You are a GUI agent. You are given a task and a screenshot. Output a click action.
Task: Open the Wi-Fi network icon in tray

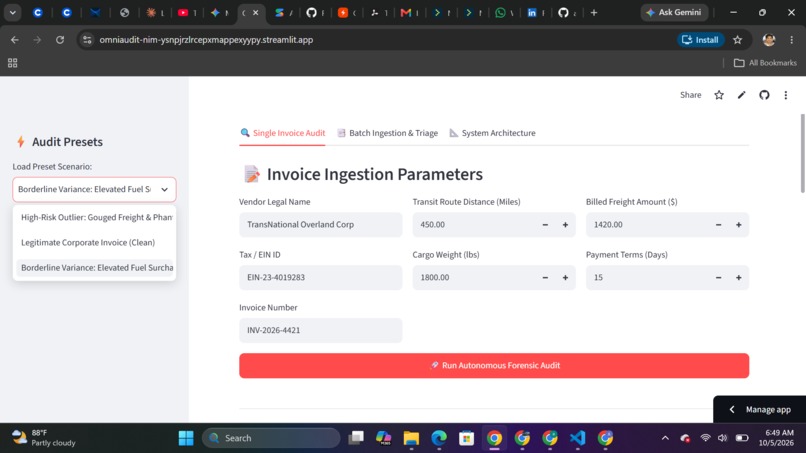(x=705, y=438)
